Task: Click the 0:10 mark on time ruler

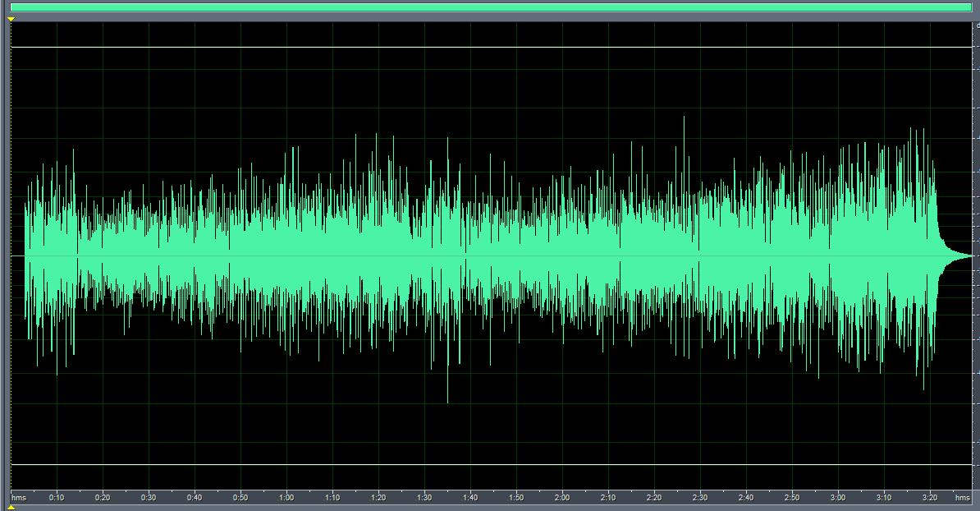Action: [57, 498]
